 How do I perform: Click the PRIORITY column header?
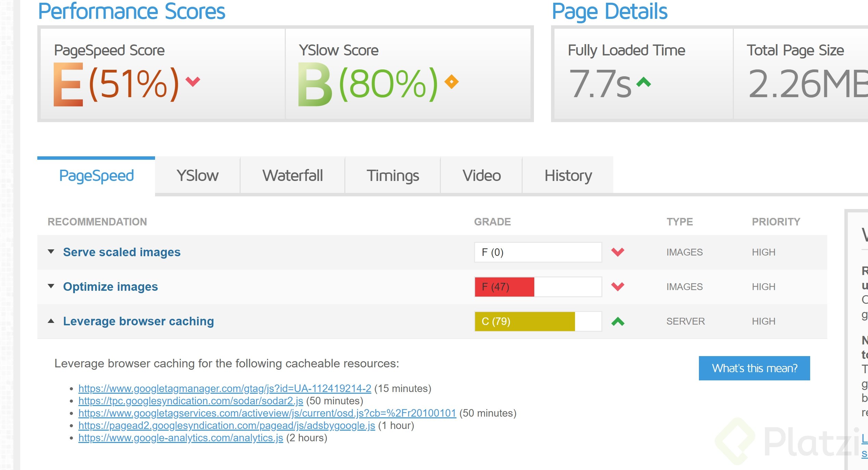(x=776, y=222)
